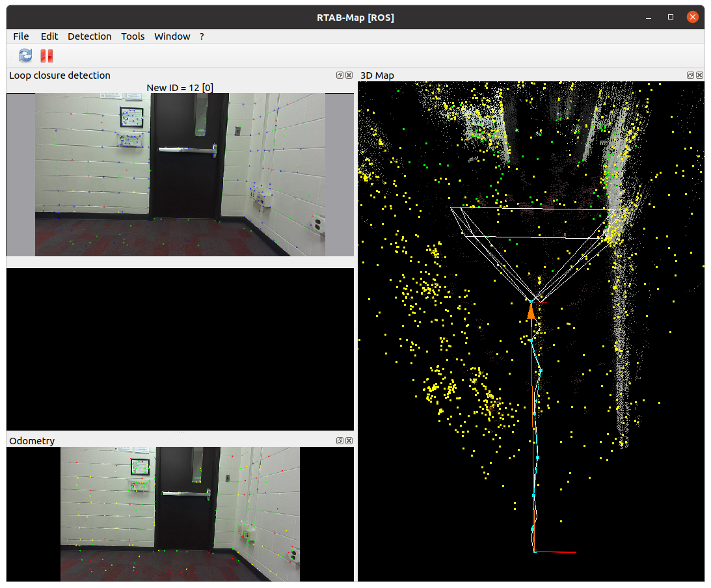The width and height of the screenshot is (711, 588).
Task: Open the ? help menu
Action: click(x=202, y=36)
